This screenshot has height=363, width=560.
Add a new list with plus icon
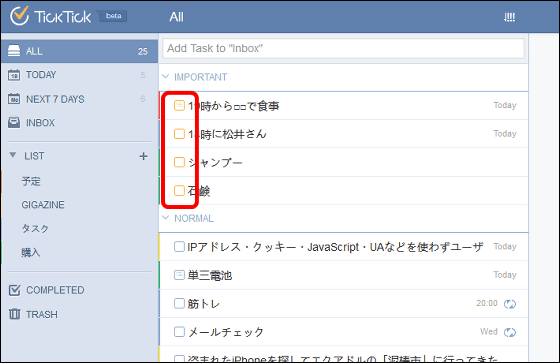[x=144, y=156]
